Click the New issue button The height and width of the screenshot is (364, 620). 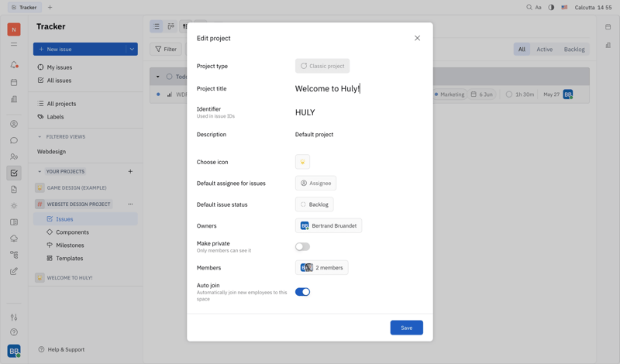(80, 49)
